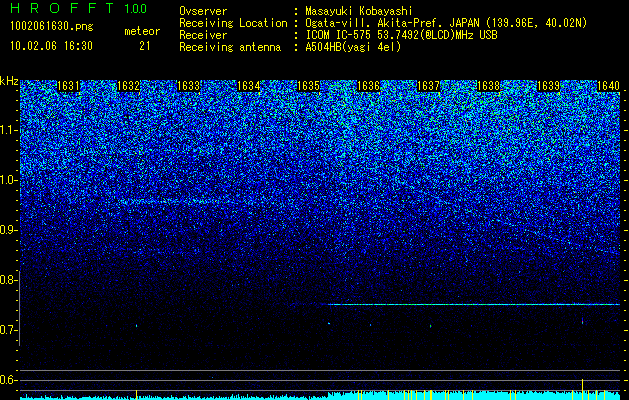Click the date stamp 10.02.06 16:30

tap(51, 46)
